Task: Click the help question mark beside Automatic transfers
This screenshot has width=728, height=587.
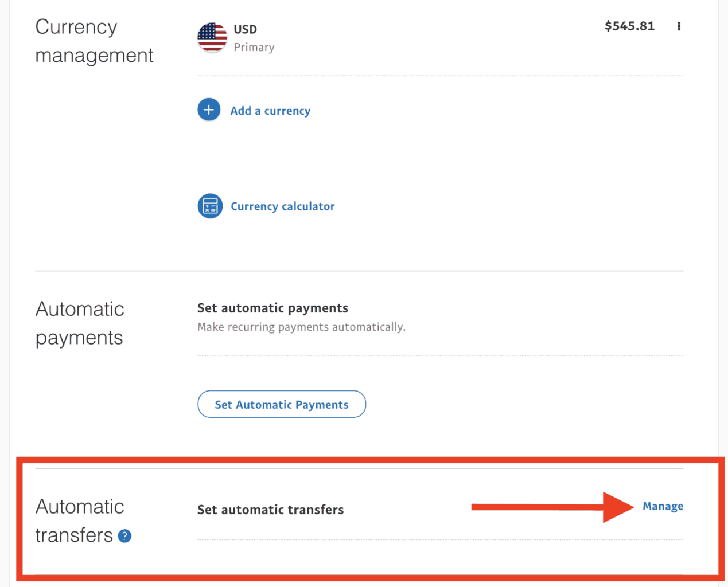Action: click(x=124, y=536)
